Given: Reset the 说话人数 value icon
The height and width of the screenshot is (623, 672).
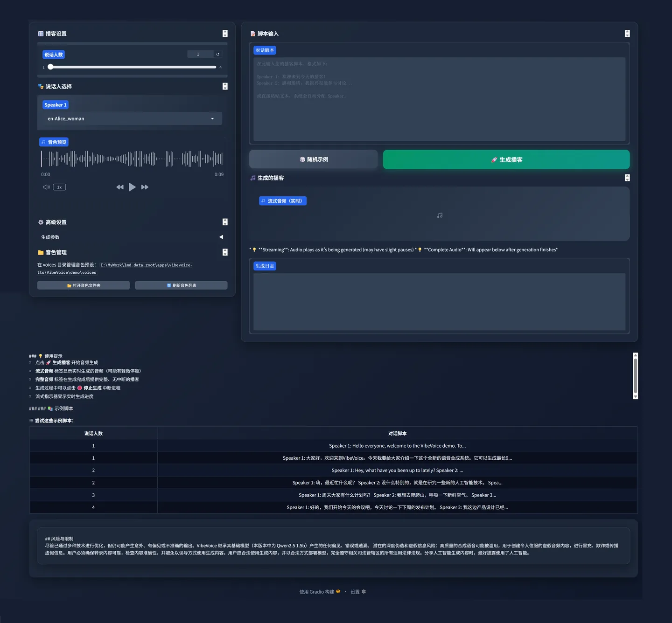Looking at the screenshot, I should tap(217, 55).
